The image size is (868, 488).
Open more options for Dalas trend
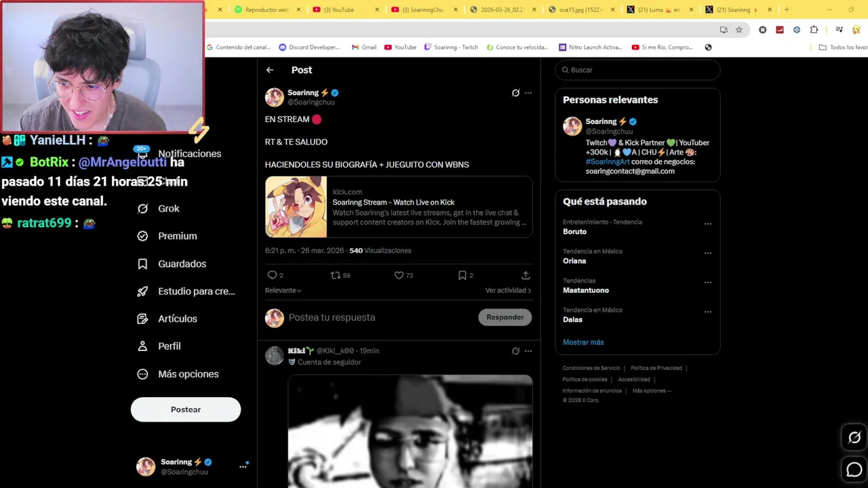(708, 312)
